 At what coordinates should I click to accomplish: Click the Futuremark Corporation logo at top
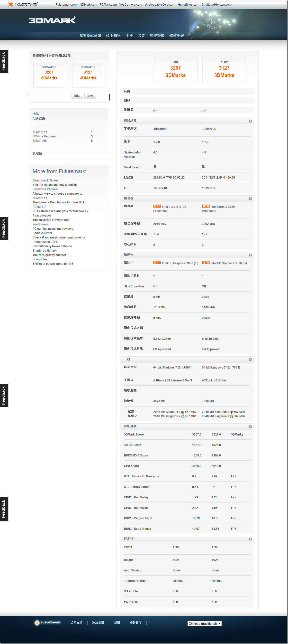point(22,4)
